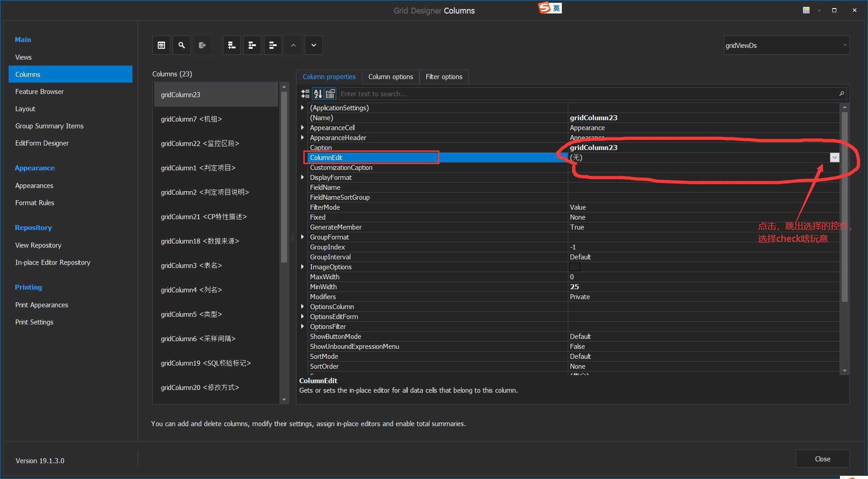Click the ColumnEdit property row
Viewport: 868px width, 479px height.
[x=573, y=157]
